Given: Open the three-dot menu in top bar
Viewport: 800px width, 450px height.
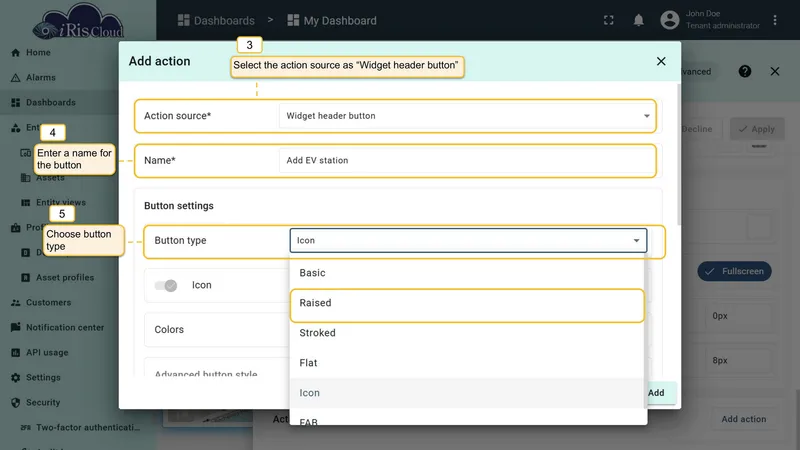Looking at the screenshot, I should (x=775, y=20).
